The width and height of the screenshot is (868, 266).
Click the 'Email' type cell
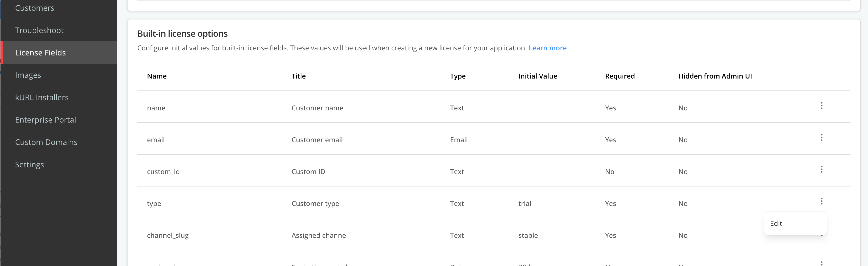point(459,140)
